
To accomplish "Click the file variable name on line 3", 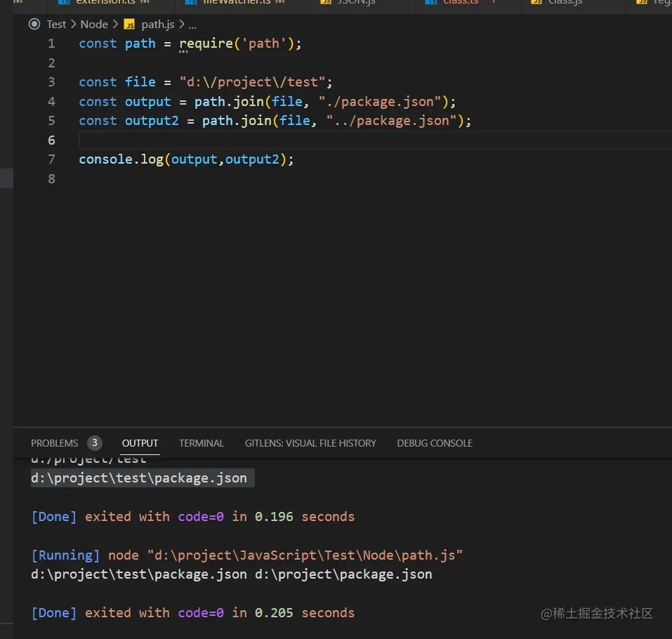I will pyautogui.click(x=140, y=82).
